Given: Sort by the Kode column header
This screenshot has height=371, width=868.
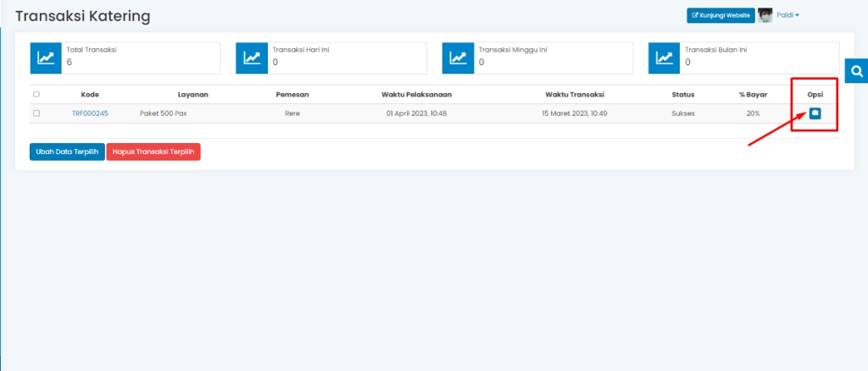Looking at the screenshot, I should [x=90, y=94].
